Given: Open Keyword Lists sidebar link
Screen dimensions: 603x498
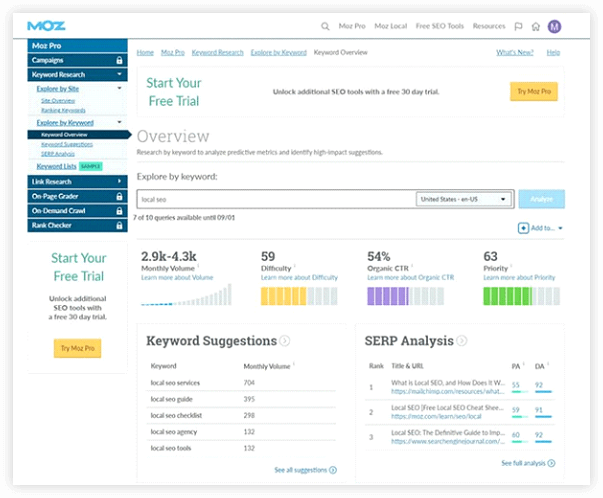Looking at the screenshot, I should (x=57, y=166).
